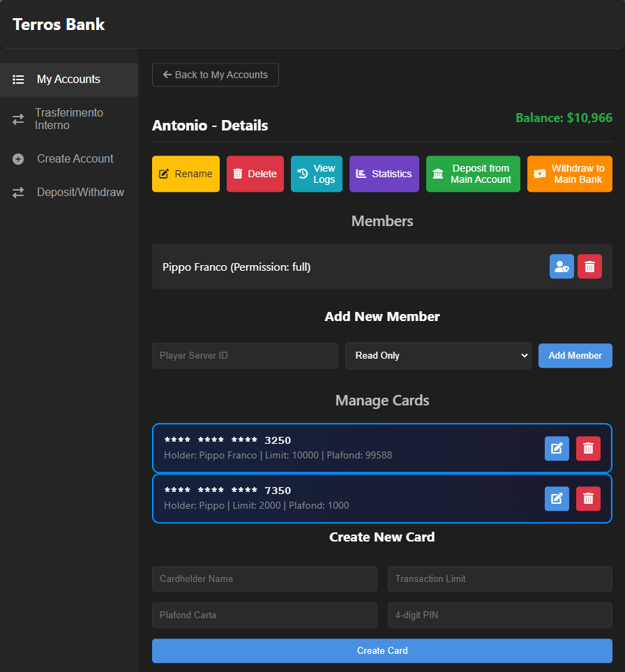Screen dimensions: 625x672
Task: Deposit from Main Account
Action: pos(473,174)
